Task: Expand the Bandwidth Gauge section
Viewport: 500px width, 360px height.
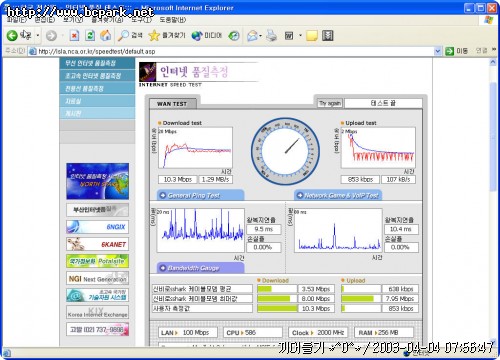Action: click(200, 268)
